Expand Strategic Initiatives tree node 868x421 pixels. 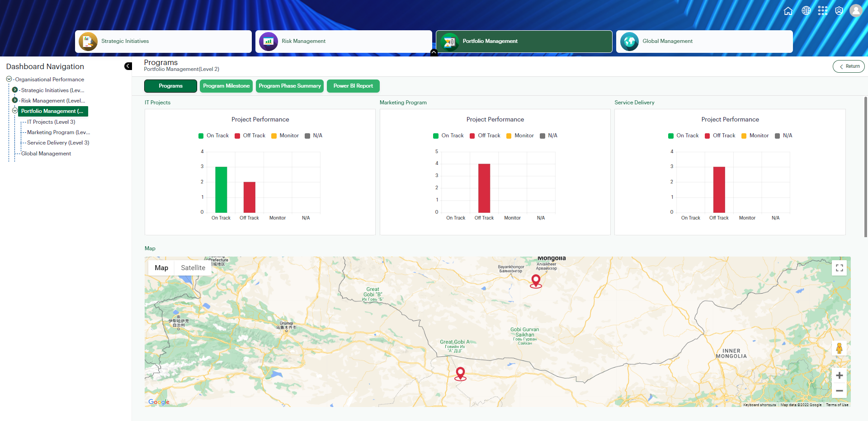click(15, 90)
